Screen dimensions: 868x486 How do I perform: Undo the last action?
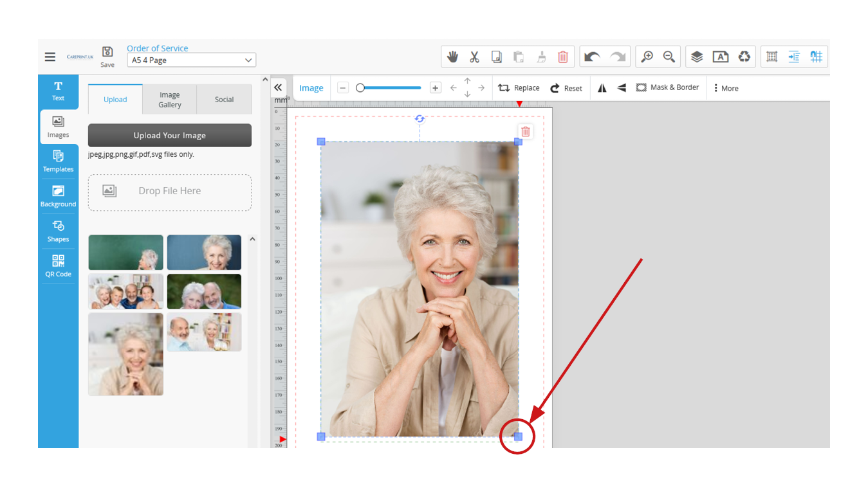coord(592,57)
